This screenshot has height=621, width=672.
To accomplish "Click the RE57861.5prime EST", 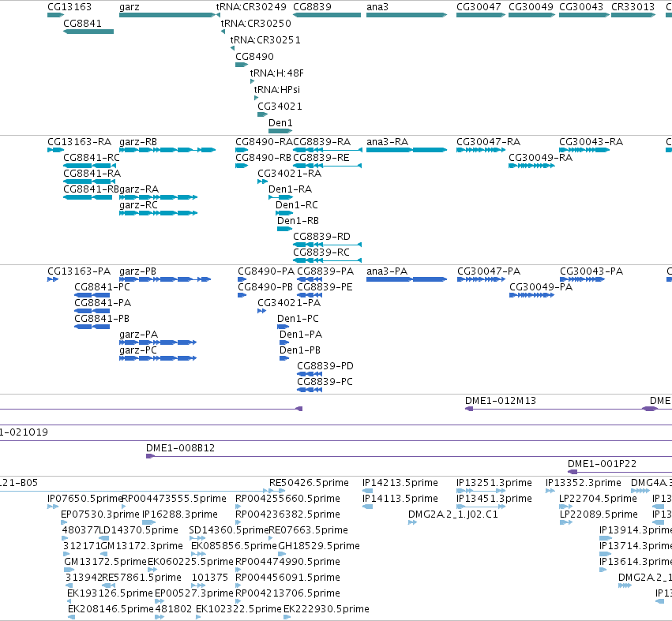I will 108,585.
